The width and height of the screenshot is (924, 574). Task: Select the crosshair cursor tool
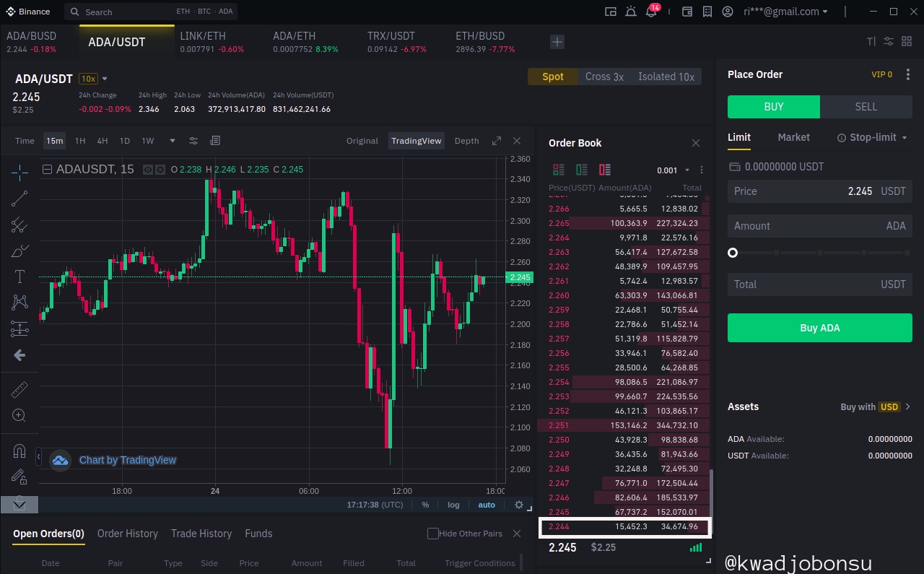coord(19,171)
